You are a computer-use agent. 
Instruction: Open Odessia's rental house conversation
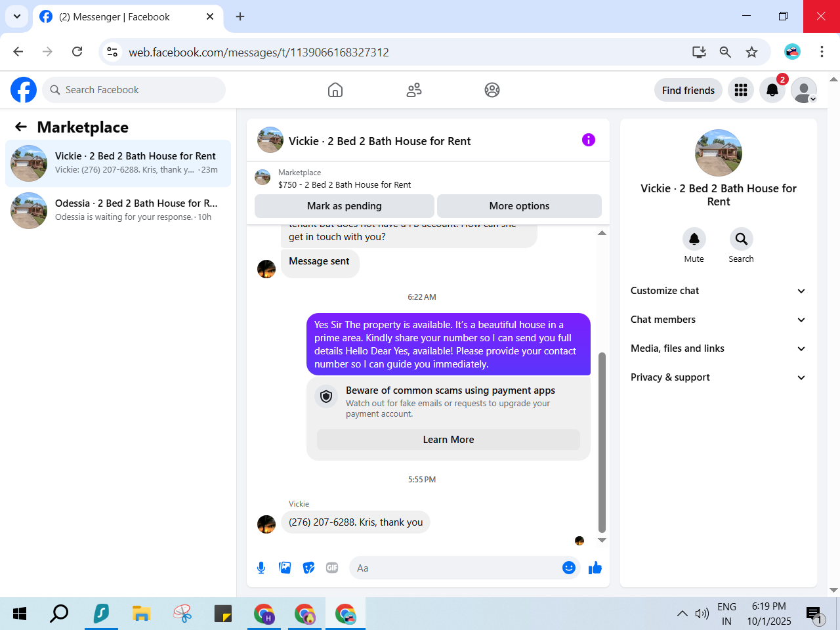click(118, 211)
